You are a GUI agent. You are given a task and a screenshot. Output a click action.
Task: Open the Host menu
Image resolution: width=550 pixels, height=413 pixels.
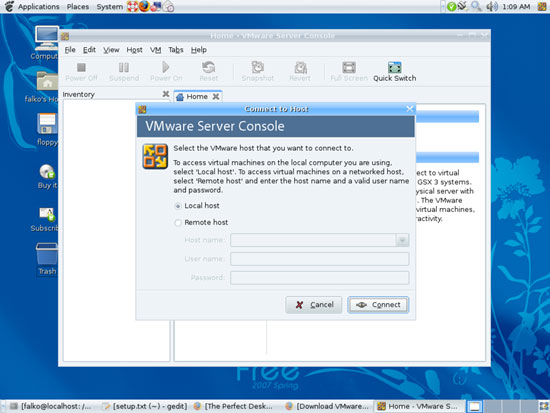click(134, 50)
